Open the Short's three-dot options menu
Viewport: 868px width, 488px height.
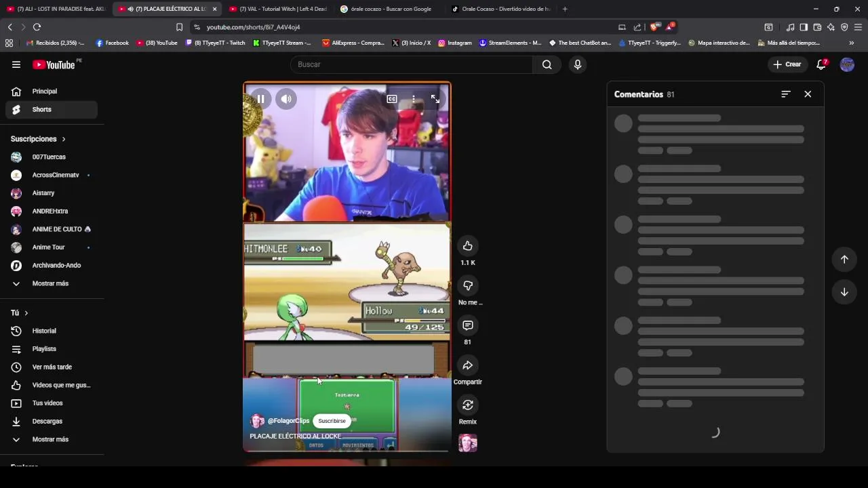tap(414, 99)
